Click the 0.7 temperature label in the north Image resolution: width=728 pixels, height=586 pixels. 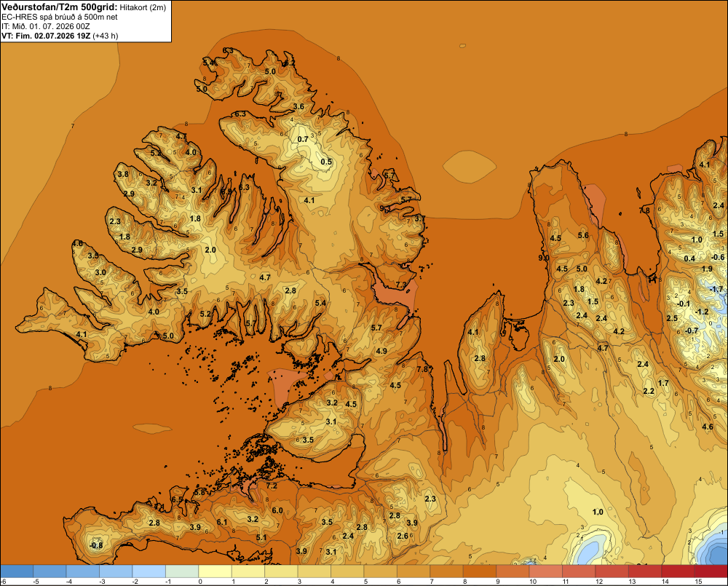303,139
